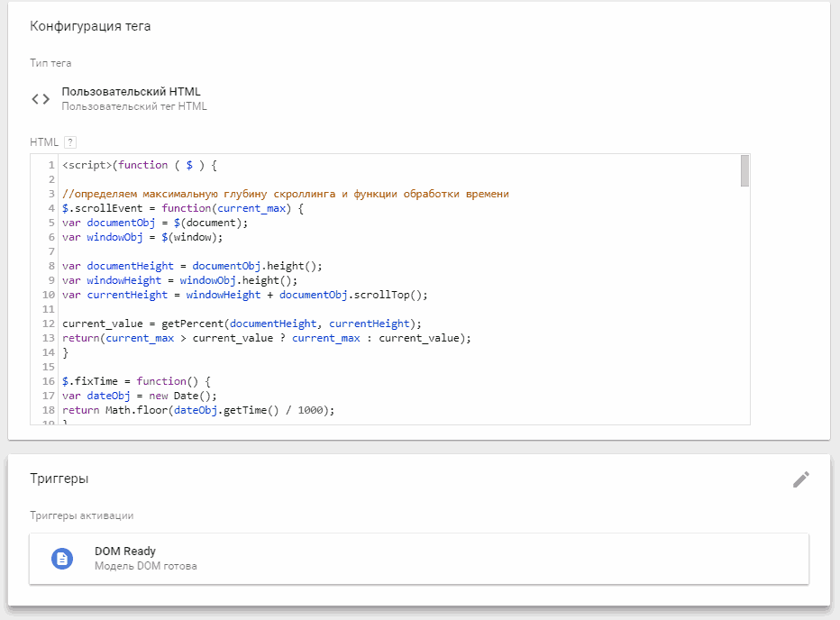Open the HTML field help question mark
The width and height of the screenshot is (840, 620).
pos(70,142)
